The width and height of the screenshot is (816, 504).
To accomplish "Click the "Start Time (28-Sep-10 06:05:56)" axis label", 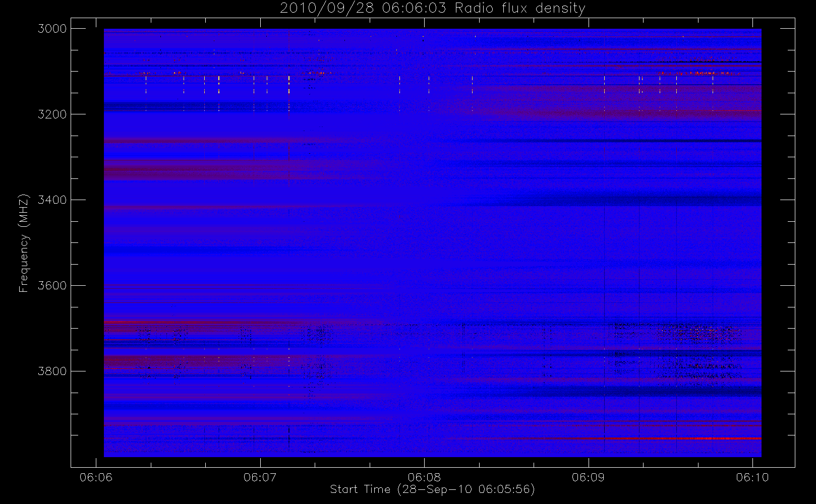I will pyautogui.click(x=432, y=489).
